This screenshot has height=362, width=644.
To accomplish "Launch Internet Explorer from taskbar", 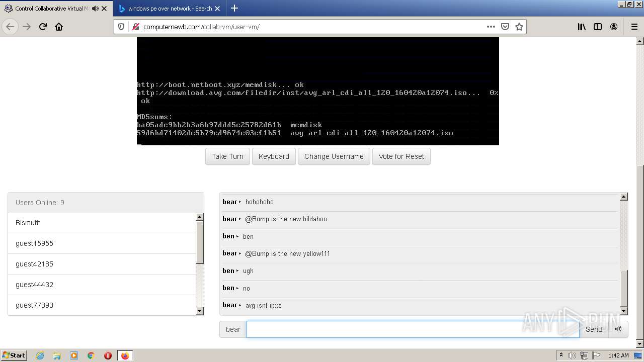I will (40, 355).
